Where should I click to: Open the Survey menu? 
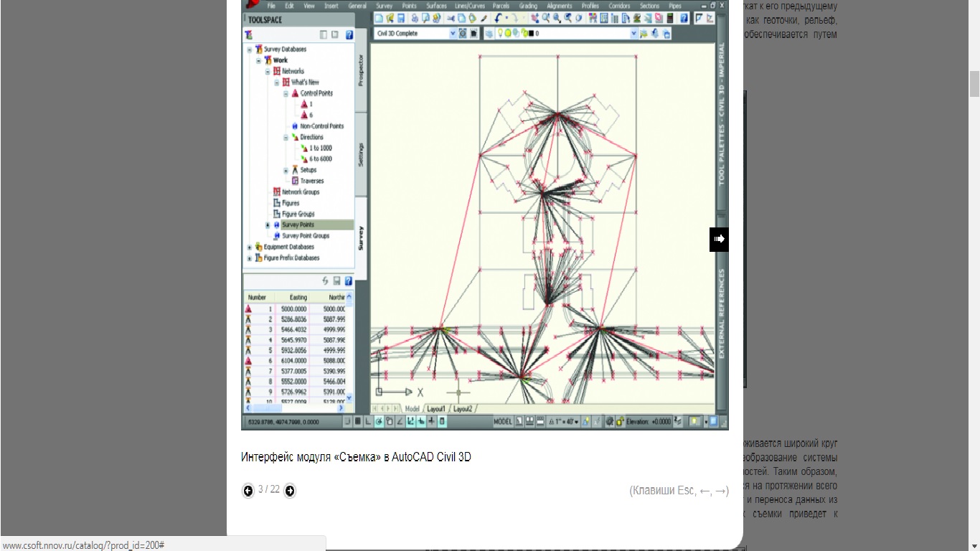pyautogui.click(x=385, y=6)
